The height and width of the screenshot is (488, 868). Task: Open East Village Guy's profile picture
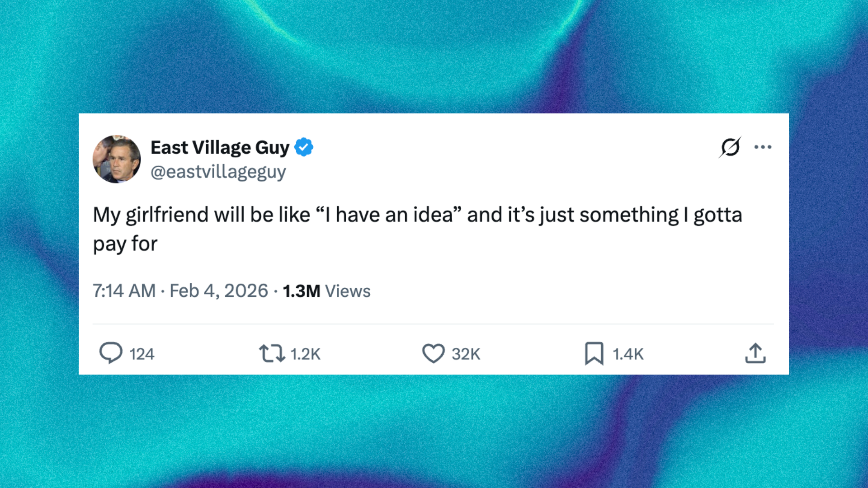[x=117, y=159]
